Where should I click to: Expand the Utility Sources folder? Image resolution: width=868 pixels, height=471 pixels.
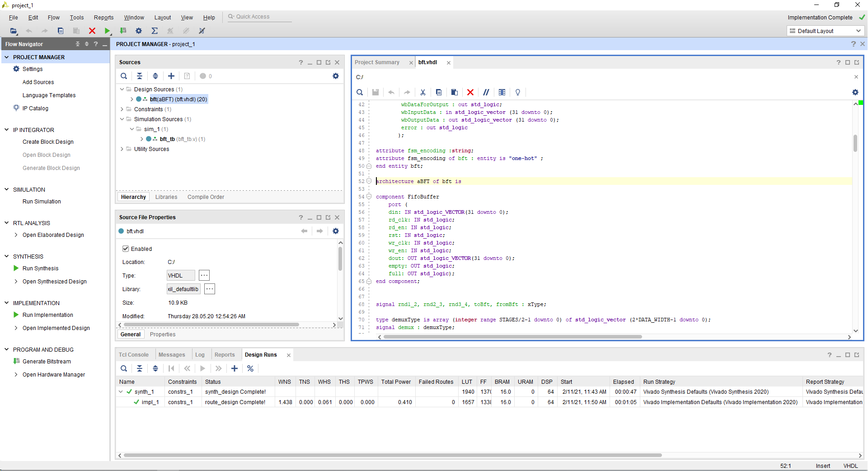pos(121,149)
